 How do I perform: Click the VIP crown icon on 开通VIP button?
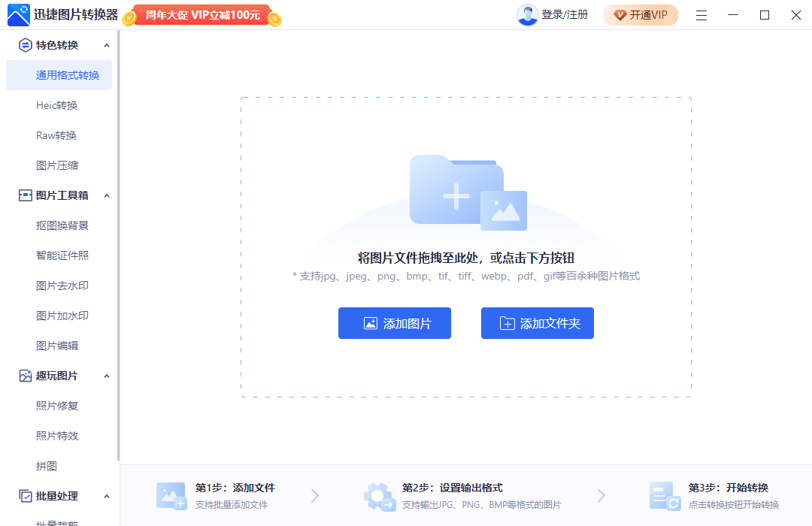(x=620, y=14)
